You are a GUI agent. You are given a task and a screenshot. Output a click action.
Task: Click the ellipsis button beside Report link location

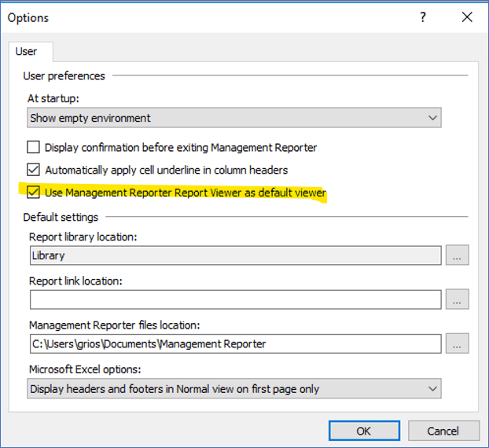pos(457,299)
